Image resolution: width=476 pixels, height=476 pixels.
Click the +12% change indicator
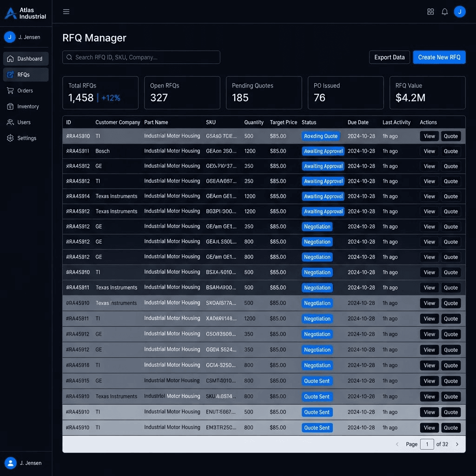[111, 98]
